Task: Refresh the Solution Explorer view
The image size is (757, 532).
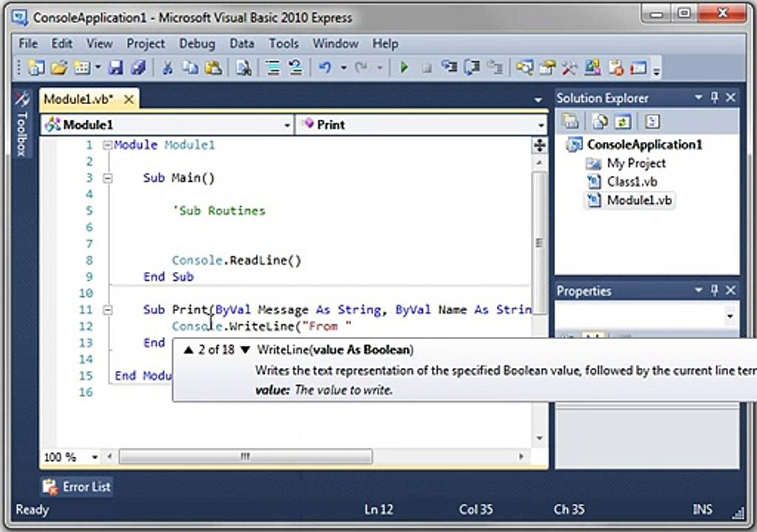Action: click(622, 121)
